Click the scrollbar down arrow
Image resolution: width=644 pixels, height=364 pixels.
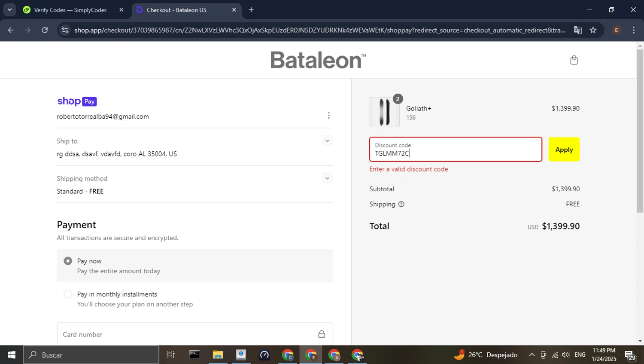pos(640,341)
